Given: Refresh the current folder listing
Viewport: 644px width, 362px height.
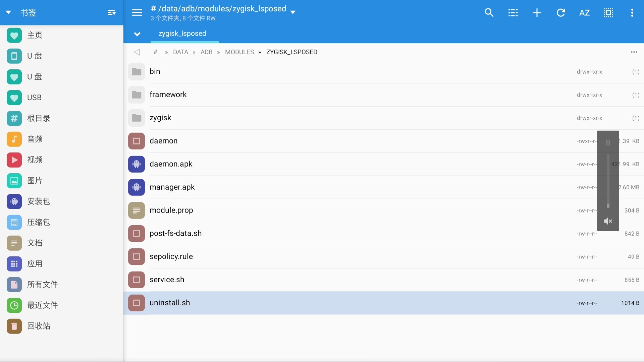Looking at the screenshot, I should click(560, 13).
